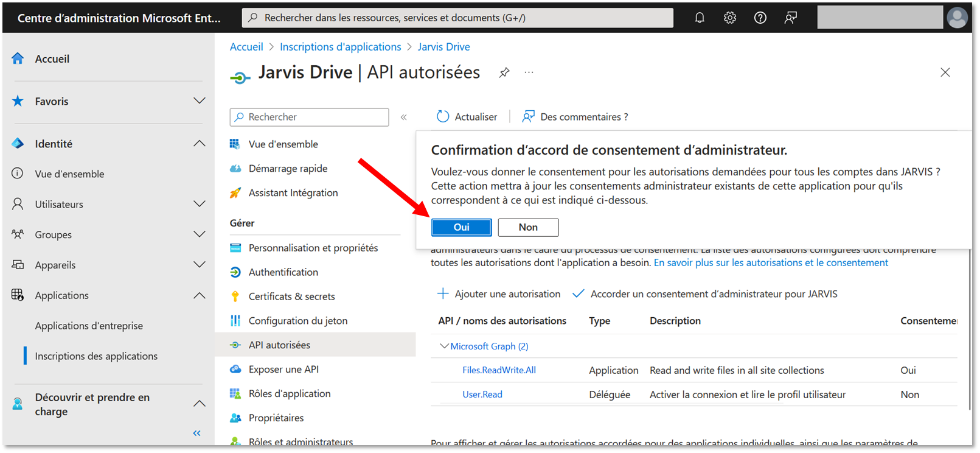Click the Rôles d'application icon

pos(235,394)
